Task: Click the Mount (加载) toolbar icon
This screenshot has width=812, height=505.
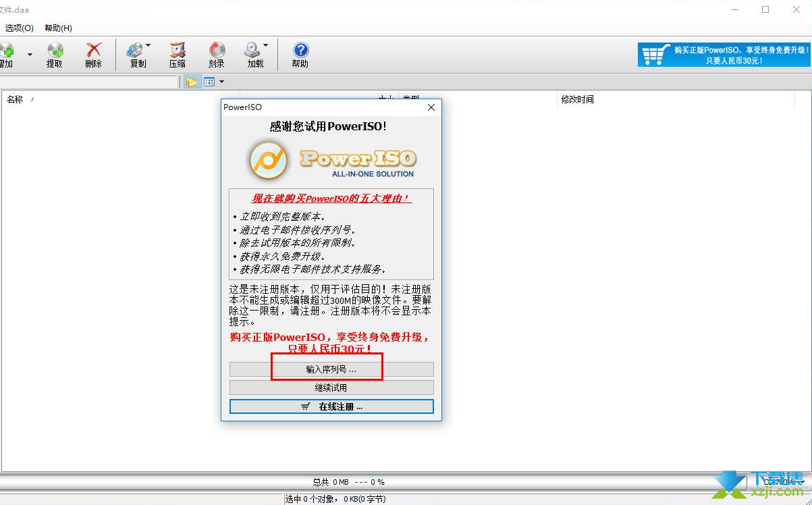Action: (254, 55)
